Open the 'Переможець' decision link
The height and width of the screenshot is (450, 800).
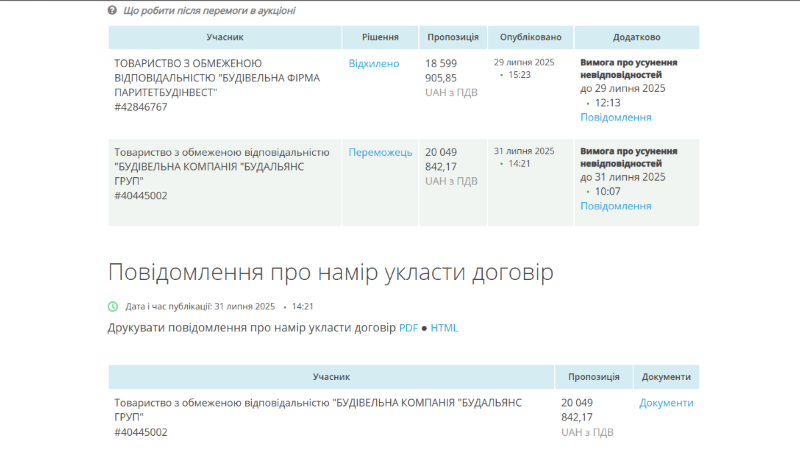(x=380, y=152)
